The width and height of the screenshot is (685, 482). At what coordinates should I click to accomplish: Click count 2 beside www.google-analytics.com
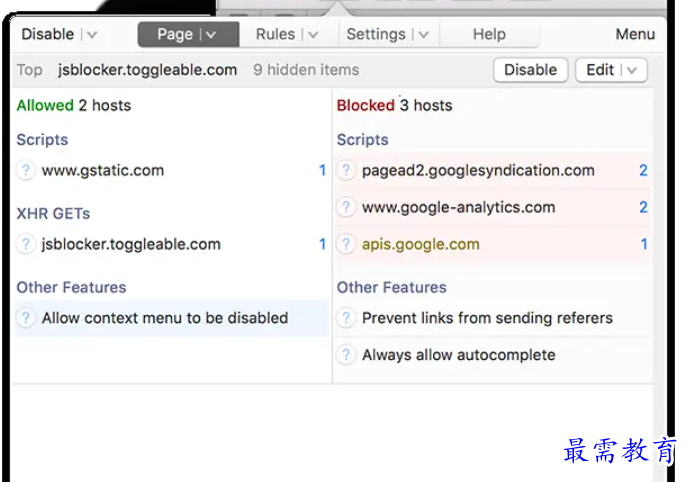(643, 207)
